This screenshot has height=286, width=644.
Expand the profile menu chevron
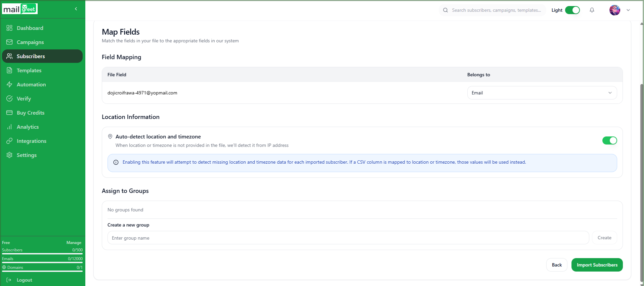coord(628,10)
